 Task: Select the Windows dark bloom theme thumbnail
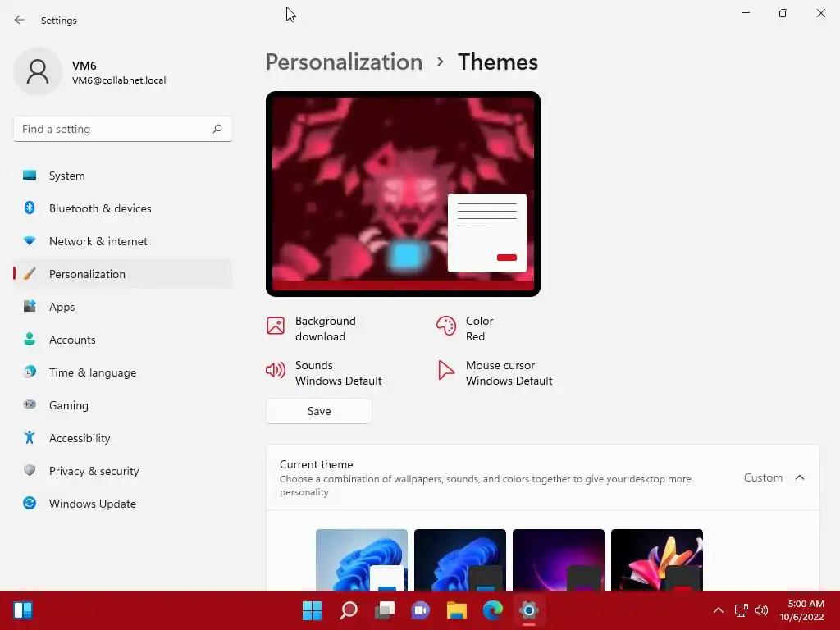coord(459,559)
